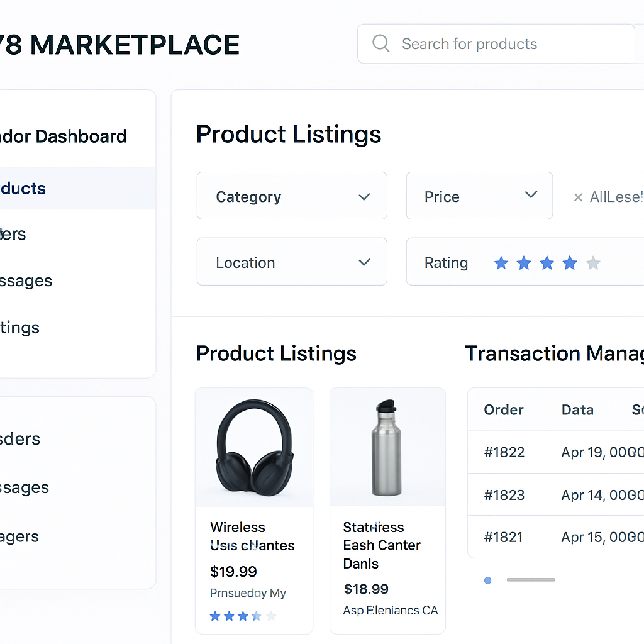Image resolution: width=644 pixels, height=644 pixels.
Task: Open the Price dropdown
Action: click(479, 196)
